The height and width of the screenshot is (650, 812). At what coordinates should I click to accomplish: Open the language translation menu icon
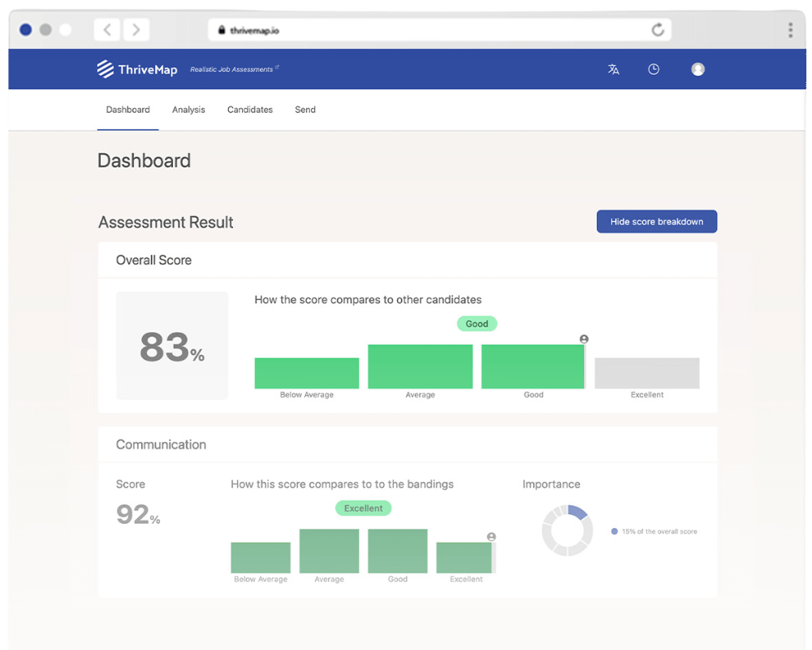(613, 69)
